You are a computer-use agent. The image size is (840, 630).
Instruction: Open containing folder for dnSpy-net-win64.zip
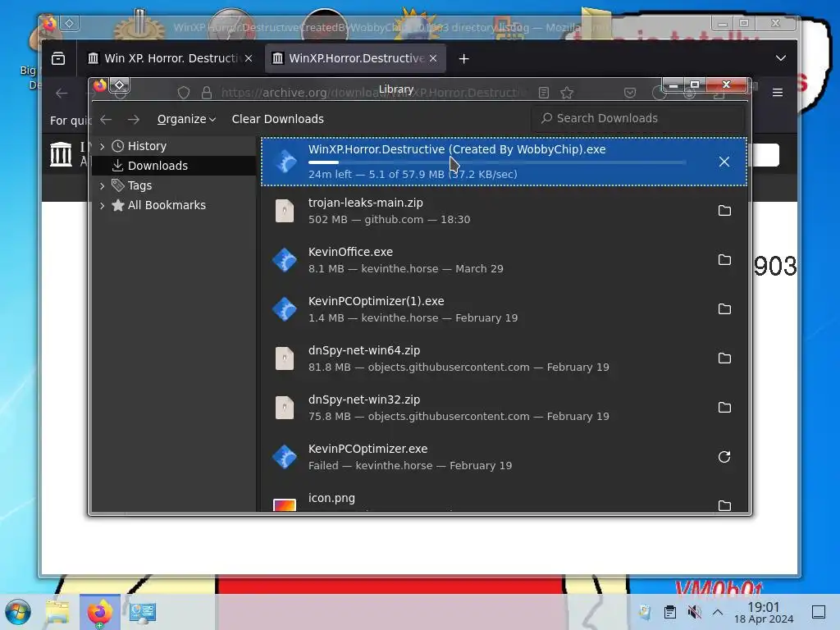pyautogui.click(x=724, y=358)
